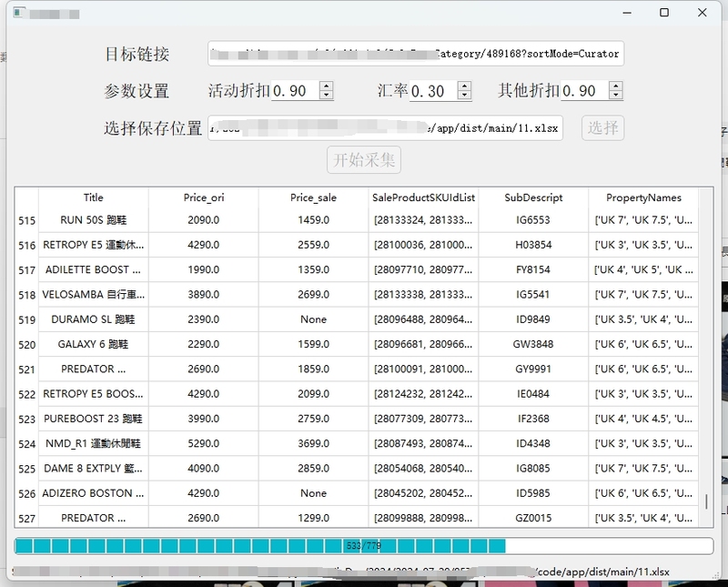Screen dimensions: 728x587
Task: Increase the 汇率 value with up arrow
Action: tap(464, 86)
